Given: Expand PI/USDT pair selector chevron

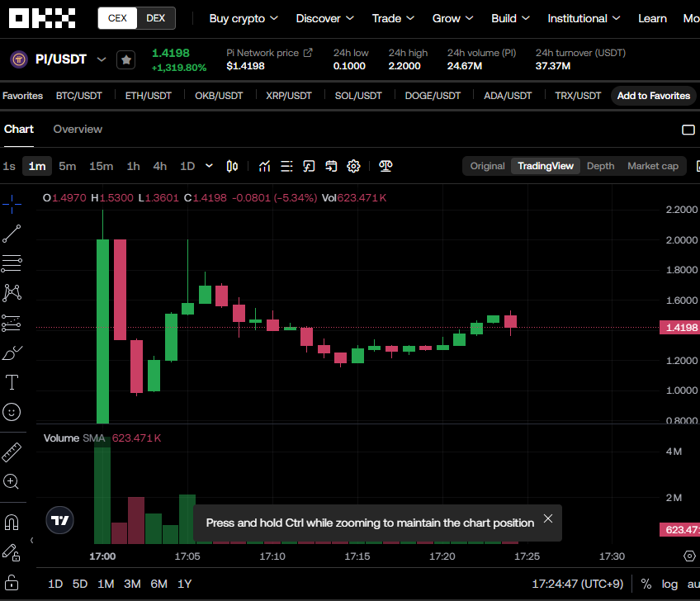Looking at the screenshot, I should coord(102,59).
